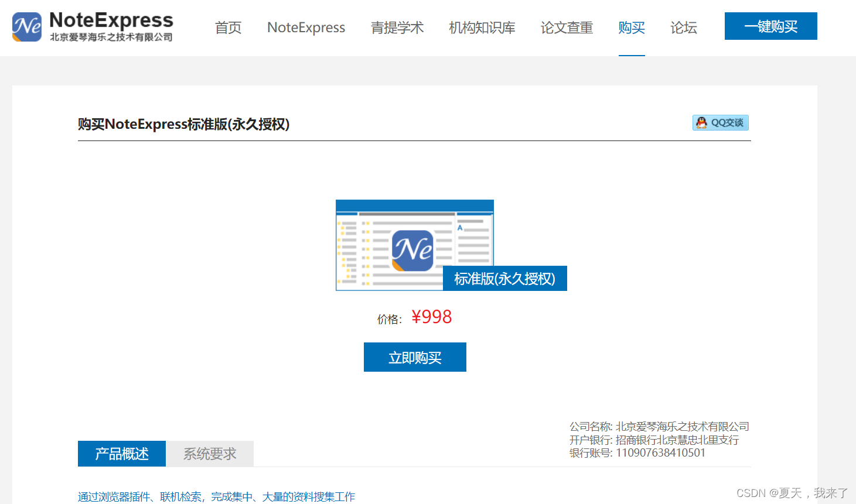Click the heading 购买NoteExpress标准版(永久授权)
856x504 pixels.
point(184,124)
